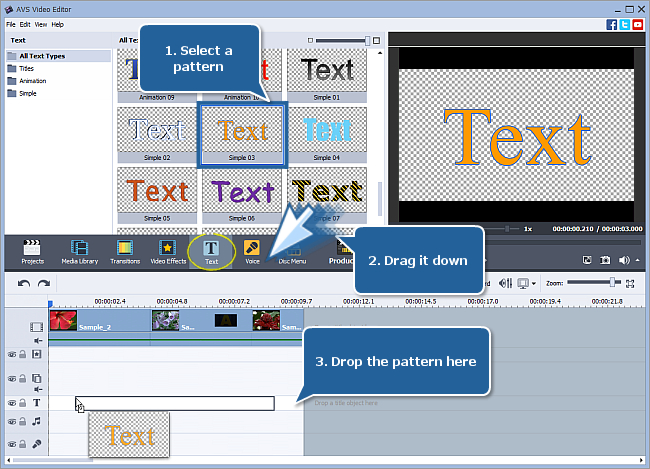Adjust the playback speed slider
Screen dimensions: 650x469
(507, 228)
